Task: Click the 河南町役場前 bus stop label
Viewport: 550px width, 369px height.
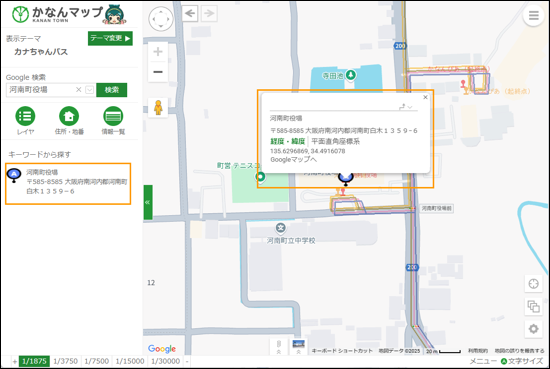Action: [436, 208]
